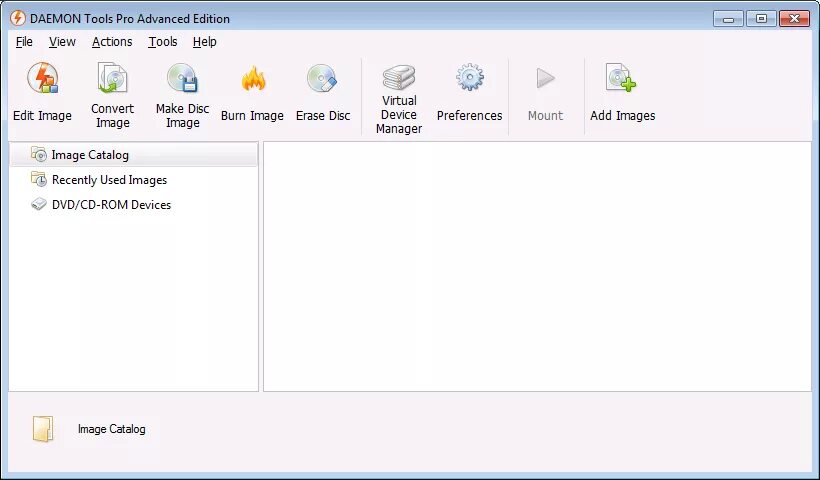
Task: Click the DAEMON Tools lightning logo in title bar
Action: coord(18,18)
